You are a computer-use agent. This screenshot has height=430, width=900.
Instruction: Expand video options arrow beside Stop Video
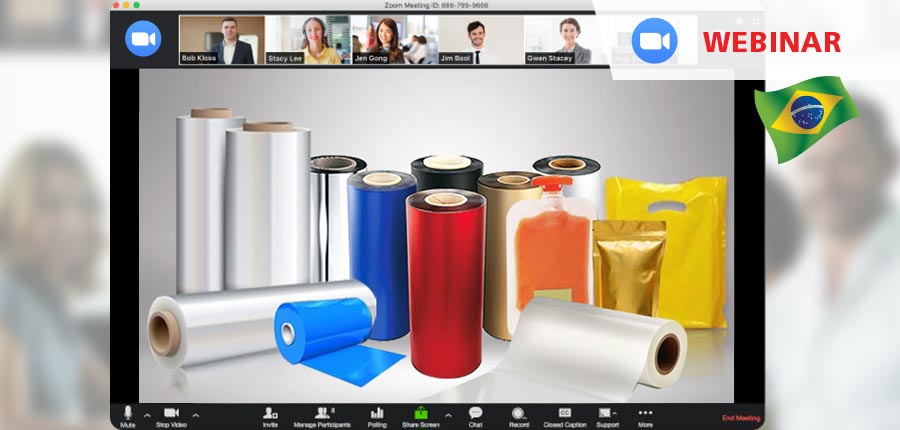195,414
